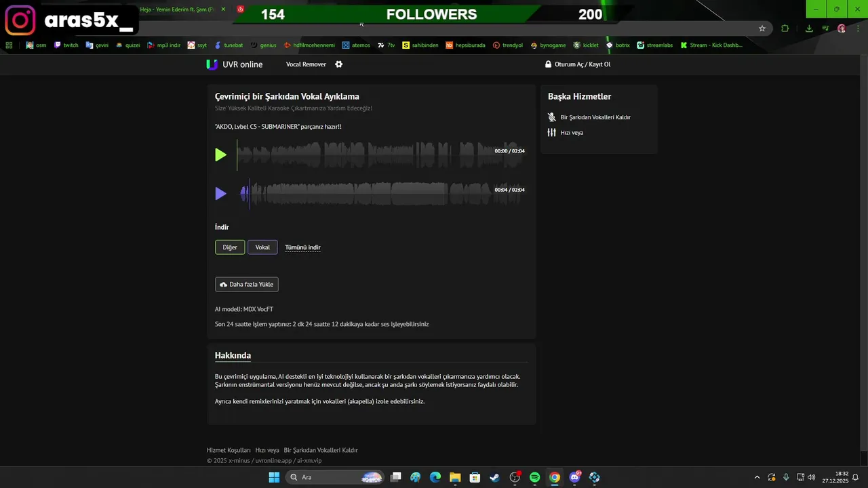Open the sahibinden bookmark
Screen dimensions: 868x488
pyautogui.click(x=420, y=45)
